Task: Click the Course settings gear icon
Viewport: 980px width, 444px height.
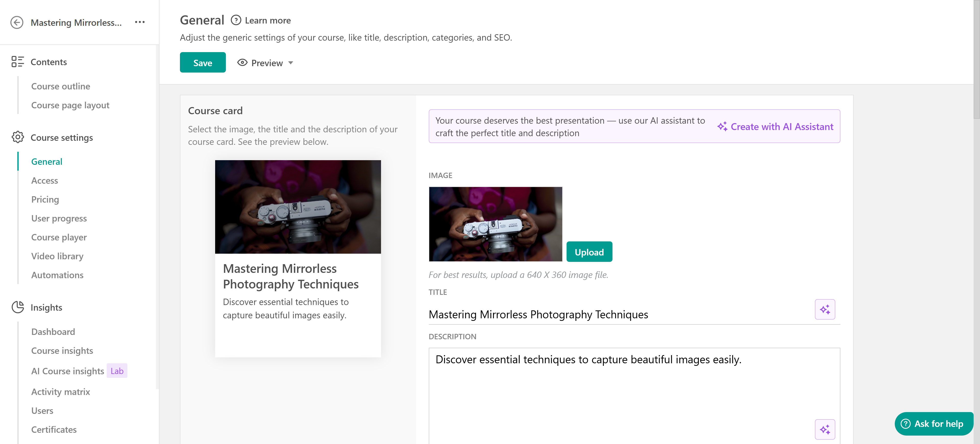Action: coord(18,137)
